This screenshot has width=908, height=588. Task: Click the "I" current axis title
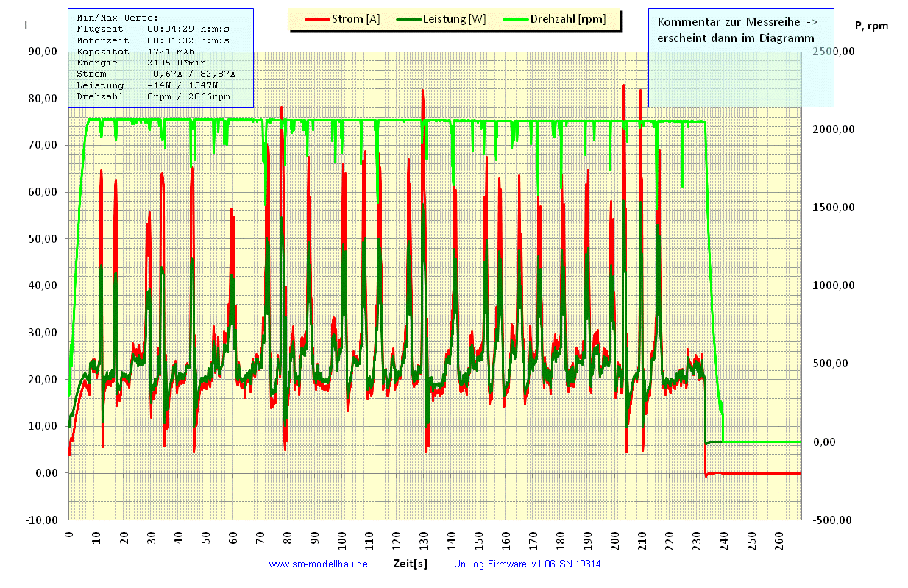tap(26, 26)
